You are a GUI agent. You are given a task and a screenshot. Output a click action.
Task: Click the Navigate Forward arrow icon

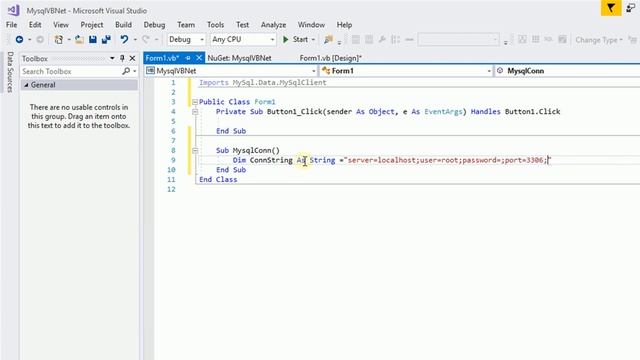click(40, 40)
